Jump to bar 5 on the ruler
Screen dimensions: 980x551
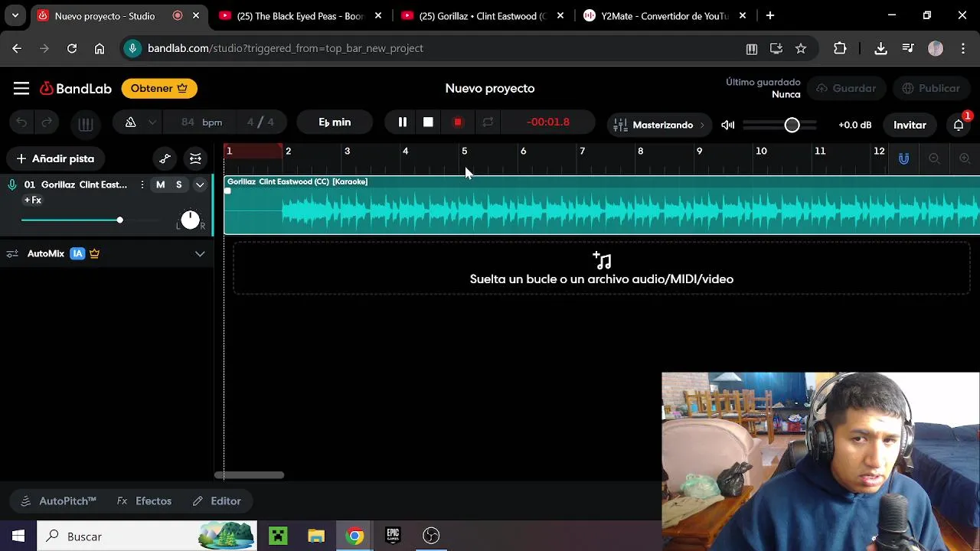(464, 151)
